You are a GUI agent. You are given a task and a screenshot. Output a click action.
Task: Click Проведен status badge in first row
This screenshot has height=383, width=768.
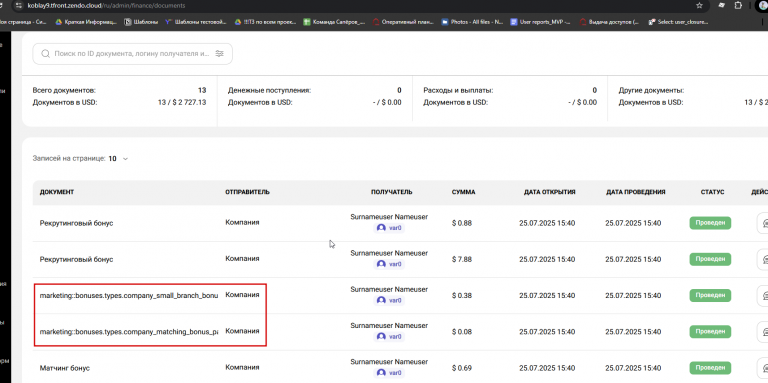point(710,223)
